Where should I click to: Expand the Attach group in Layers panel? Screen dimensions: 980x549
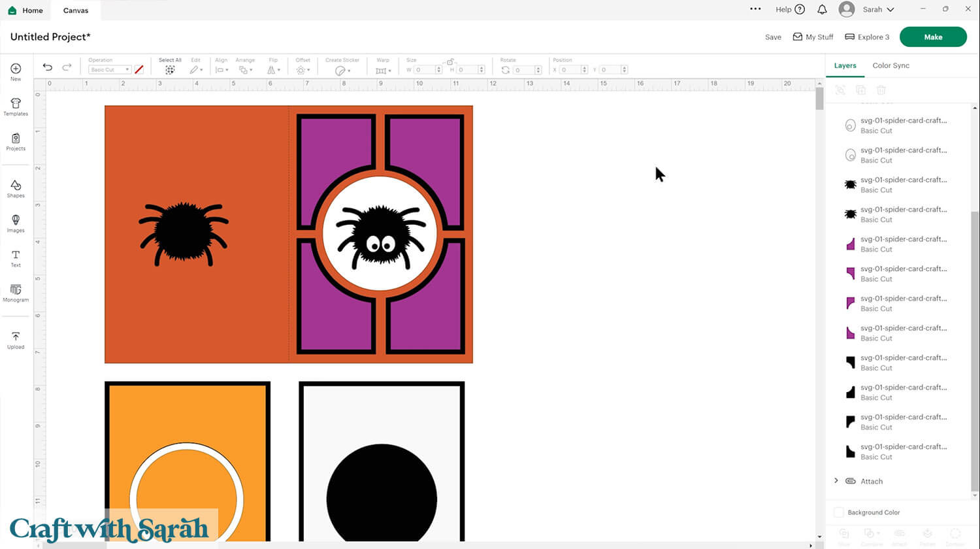pyautogui.click(x=837, y=481)
